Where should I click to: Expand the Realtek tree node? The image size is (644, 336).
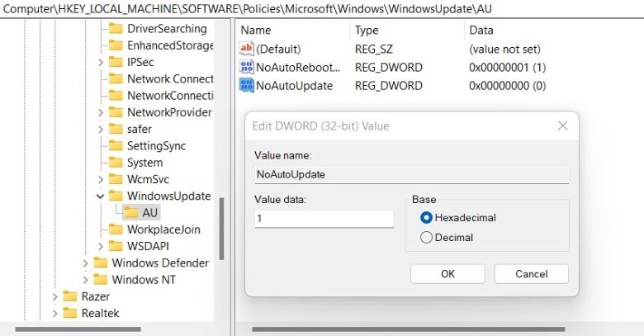pos(54,313)
